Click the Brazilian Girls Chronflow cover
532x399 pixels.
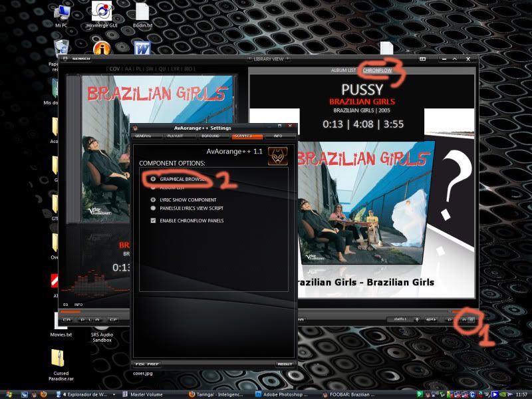click(x=362, y=203)
